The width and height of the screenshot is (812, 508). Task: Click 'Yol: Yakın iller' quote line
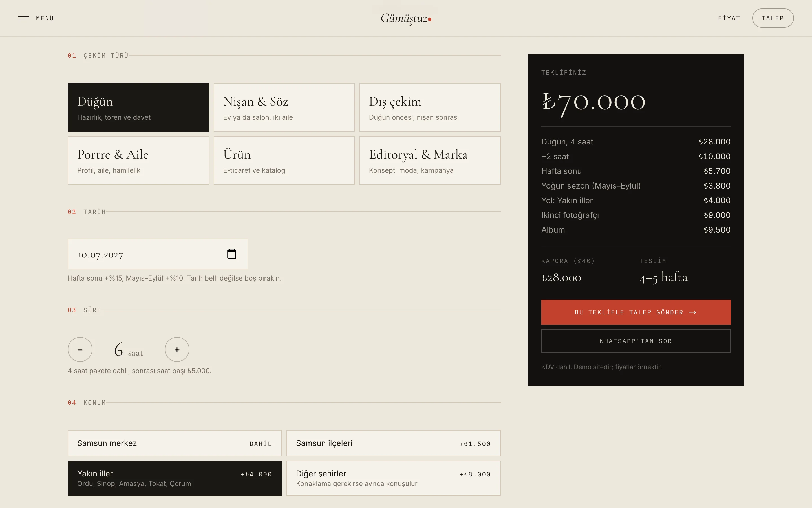pyautogui.click(x=636, y=201)
